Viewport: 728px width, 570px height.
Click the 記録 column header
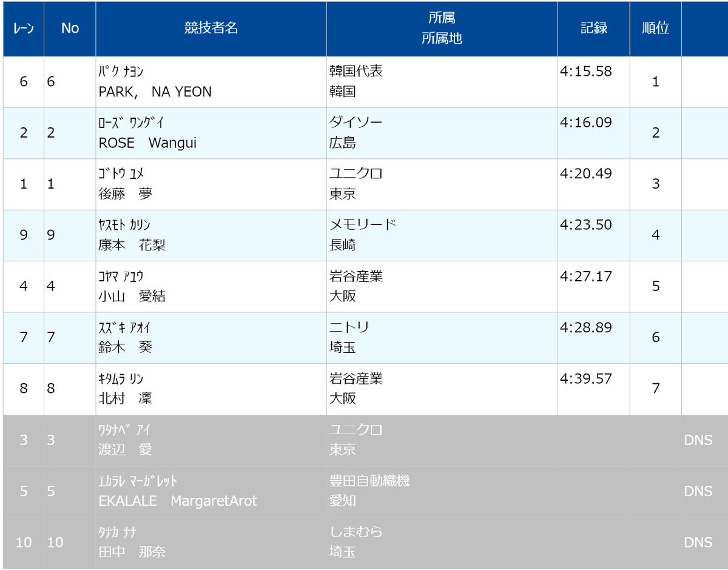593,29
